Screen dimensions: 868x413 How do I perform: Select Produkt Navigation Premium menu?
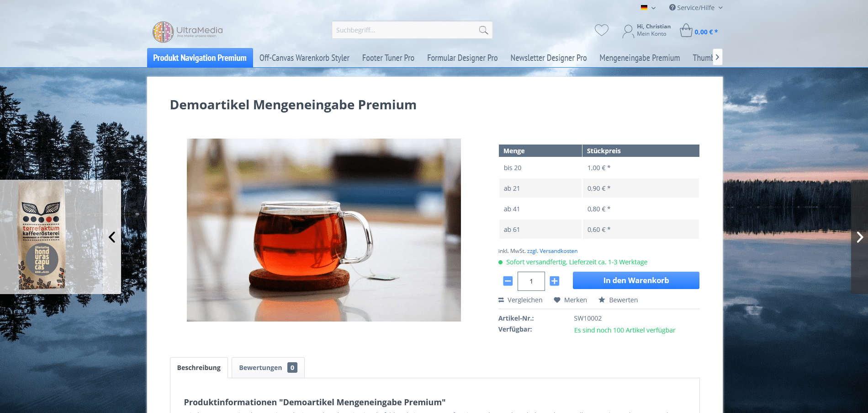(200, 58)
